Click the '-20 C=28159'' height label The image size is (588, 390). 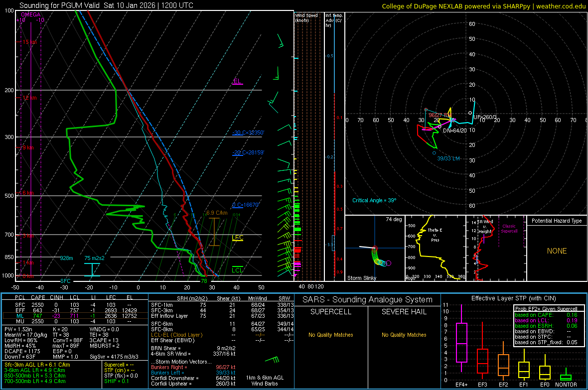pyautogui.click(x=248, y=152)
